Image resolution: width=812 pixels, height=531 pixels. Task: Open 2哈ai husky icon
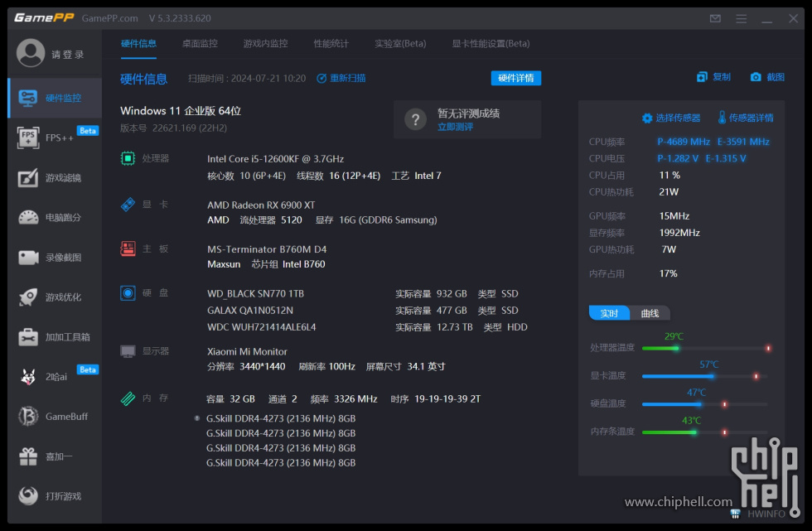(x=28, y=377)
